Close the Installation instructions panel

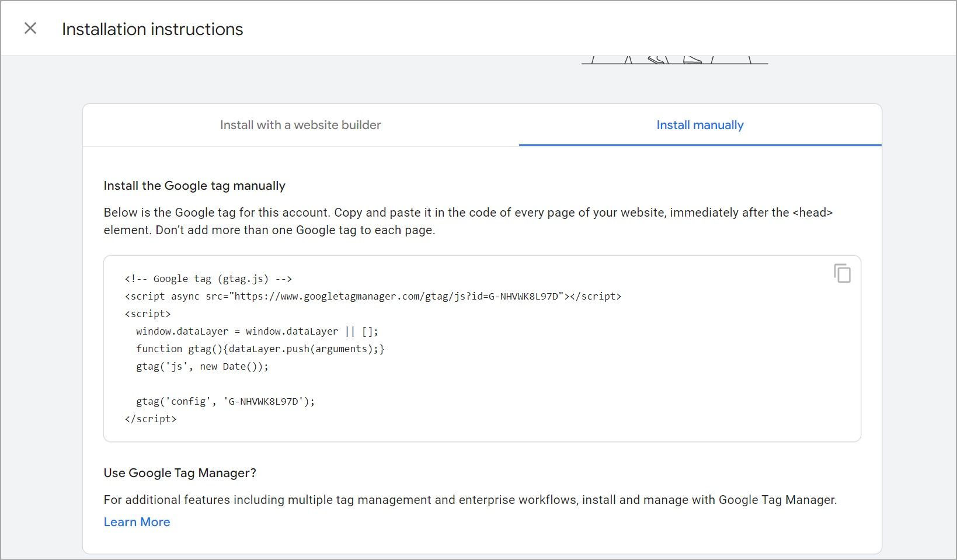pos(30,28)
